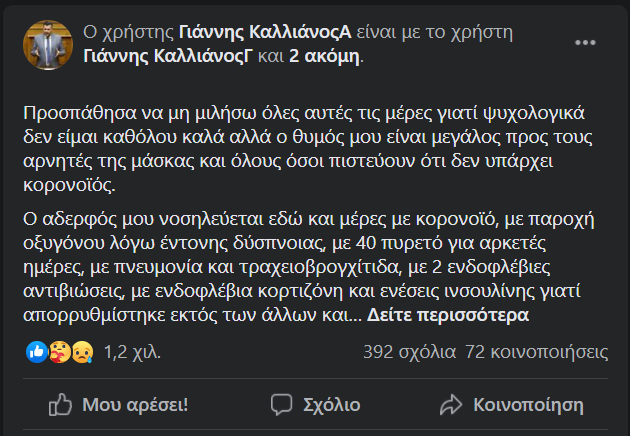Viewport: 630px width, 436px height.
Task: Toggle like via the Μου αρέσει! label
Action: (x=135, y=404)
